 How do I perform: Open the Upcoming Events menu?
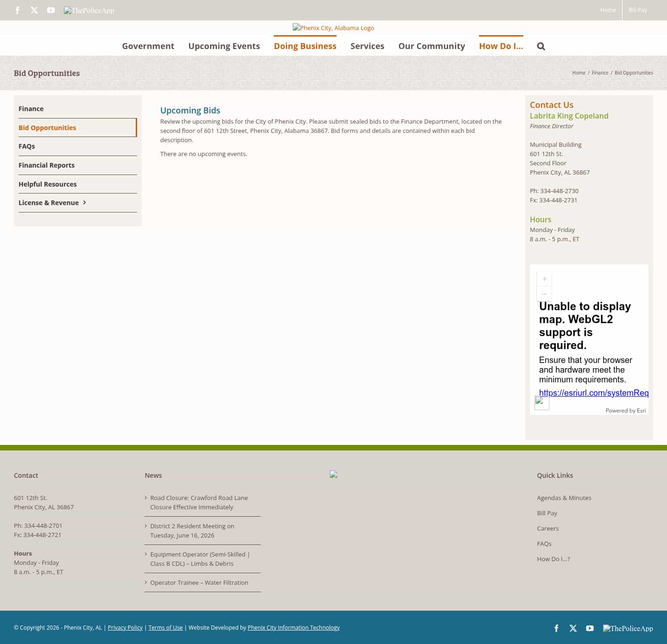coord(224,46)
